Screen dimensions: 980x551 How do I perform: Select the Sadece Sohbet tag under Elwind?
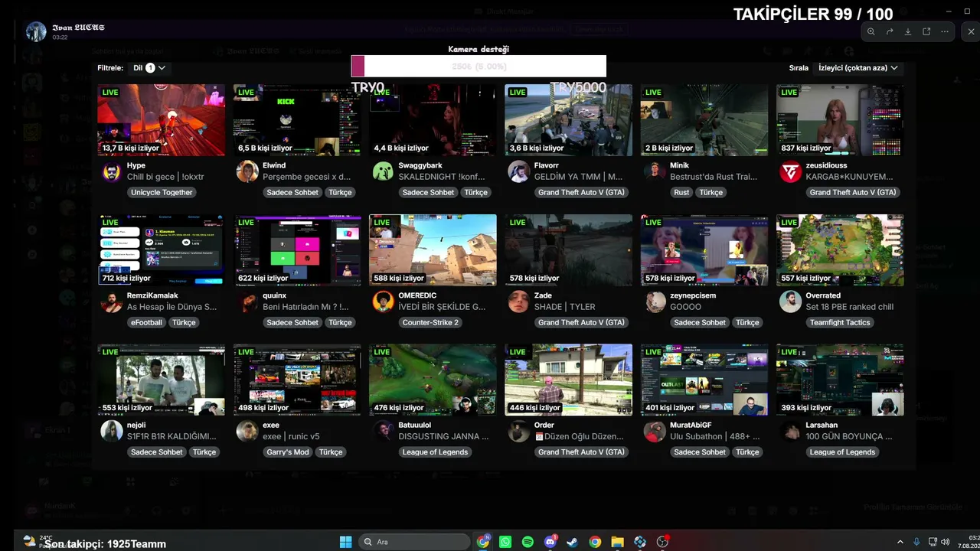[292, 193]
